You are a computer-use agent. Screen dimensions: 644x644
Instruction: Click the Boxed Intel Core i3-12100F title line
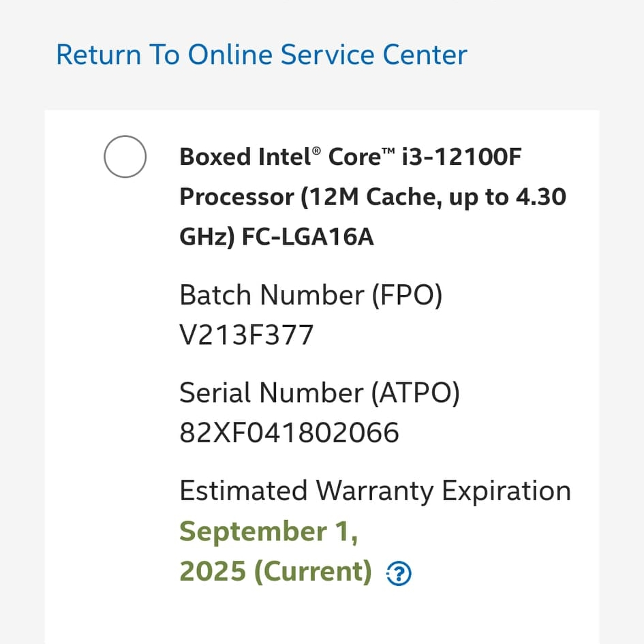coord(350,157)
